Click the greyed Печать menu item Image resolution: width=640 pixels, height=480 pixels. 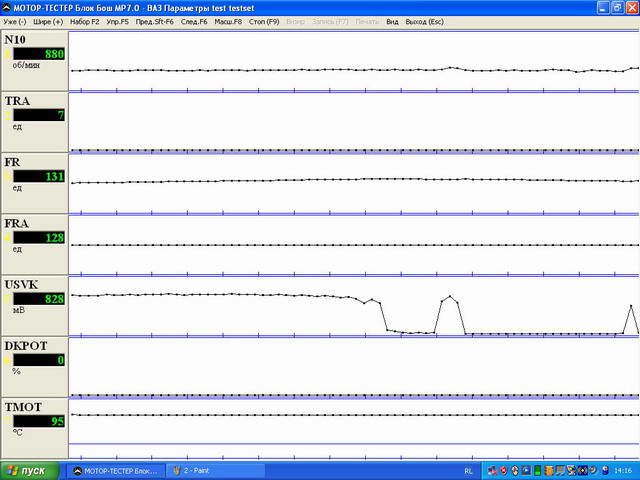[x=367, y=22]
